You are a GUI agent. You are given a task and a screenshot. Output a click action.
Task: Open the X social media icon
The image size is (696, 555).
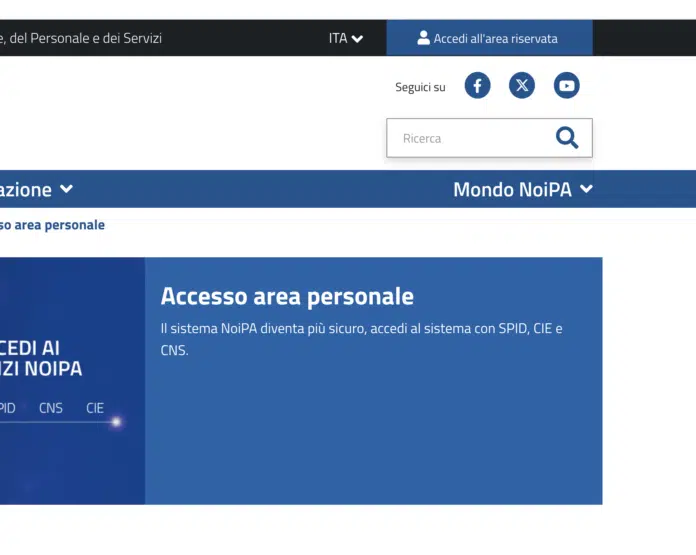pyautogui.click(x=522, y=86)
